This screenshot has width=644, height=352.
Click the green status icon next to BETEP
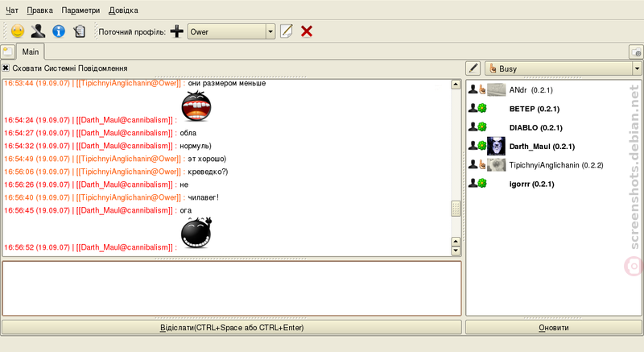[482, 109]
